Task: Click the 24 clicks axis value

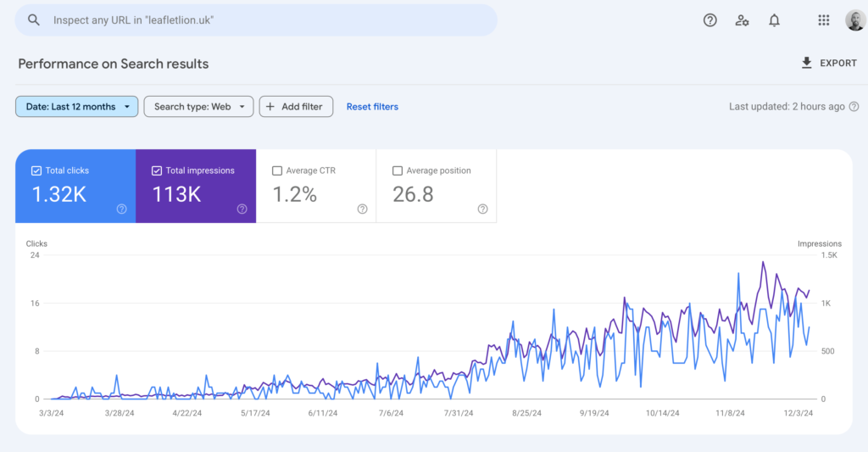Action: 35,255
